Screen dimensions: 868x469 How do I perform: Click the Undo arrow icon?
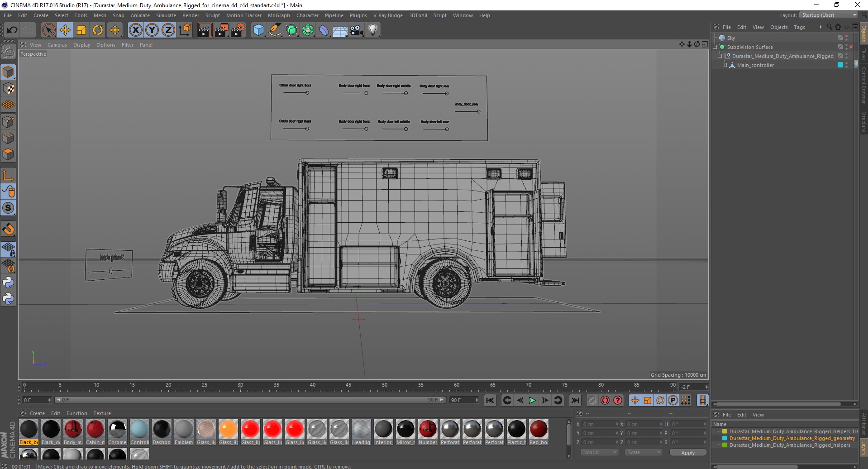pyautogui.click(x=12, y=30)
